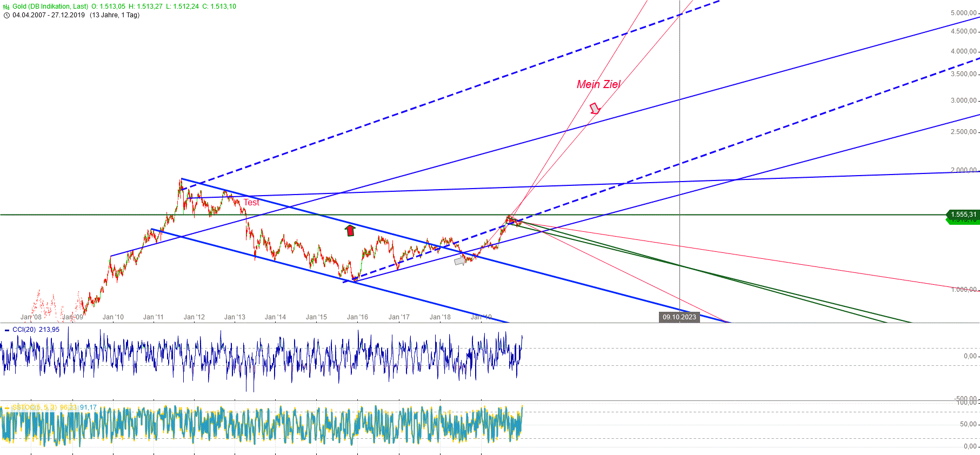The height and width of the screenshot is (455, 980).
Task: Click the Jan '11 time axis label
Action: tap(153, 317)
